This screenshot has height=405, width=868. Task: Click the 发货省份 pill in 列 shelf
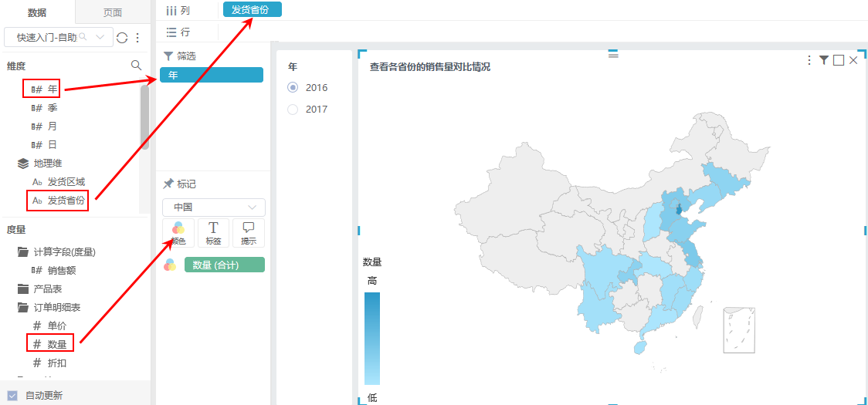coord(253,9)
